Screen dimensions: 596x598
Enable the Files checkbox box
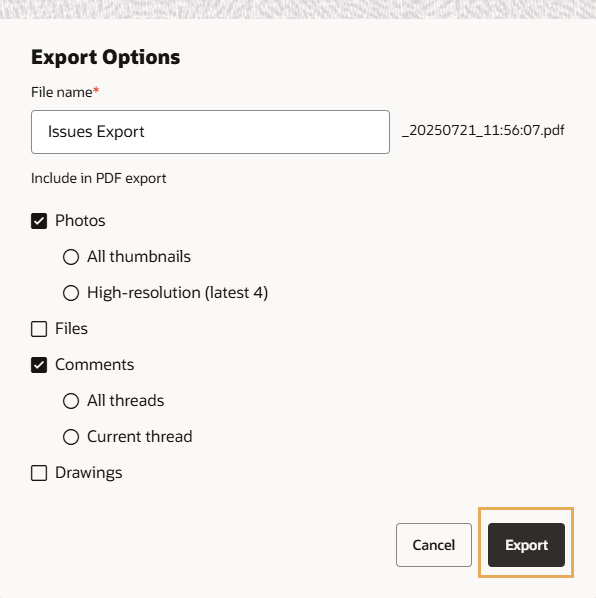click(x=39, y=329)
